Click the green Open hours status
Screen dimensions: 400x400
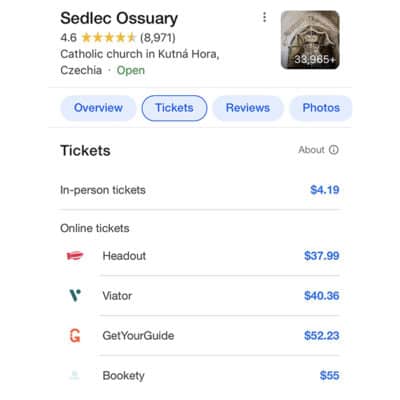tap(131, 70)
